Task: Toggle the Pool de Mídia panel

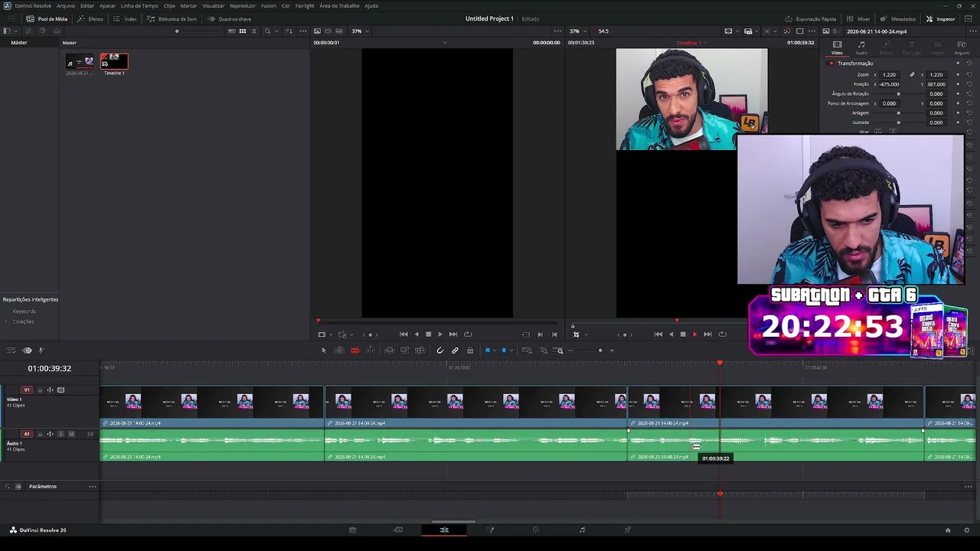Action: [47, 18]
